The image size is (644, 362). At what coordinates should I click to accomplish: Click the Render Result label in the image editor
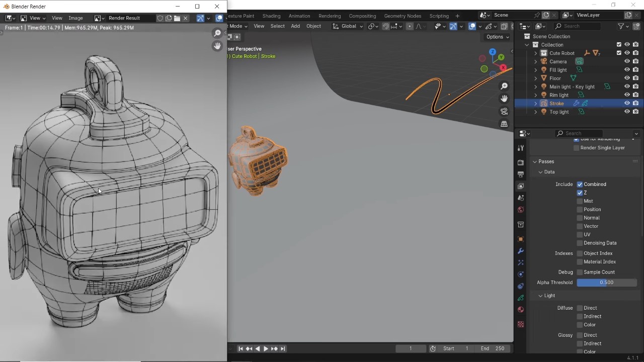124,18
